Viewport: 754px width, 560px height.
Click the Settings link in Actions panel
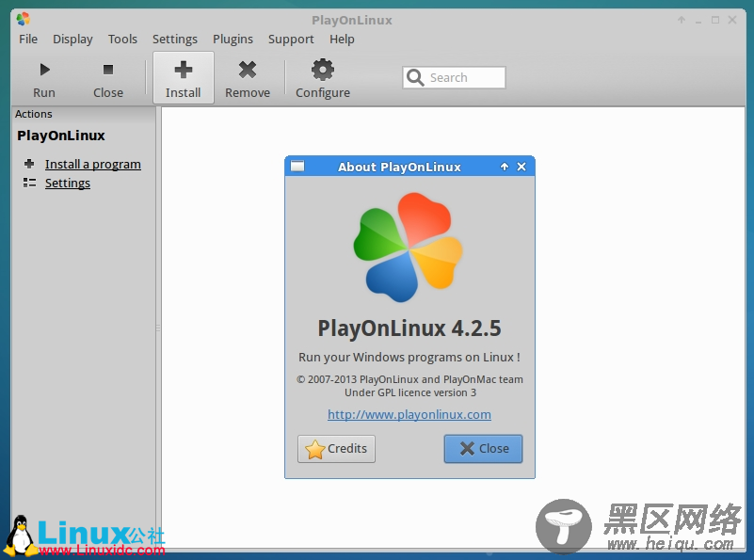(x=68, y=184)
